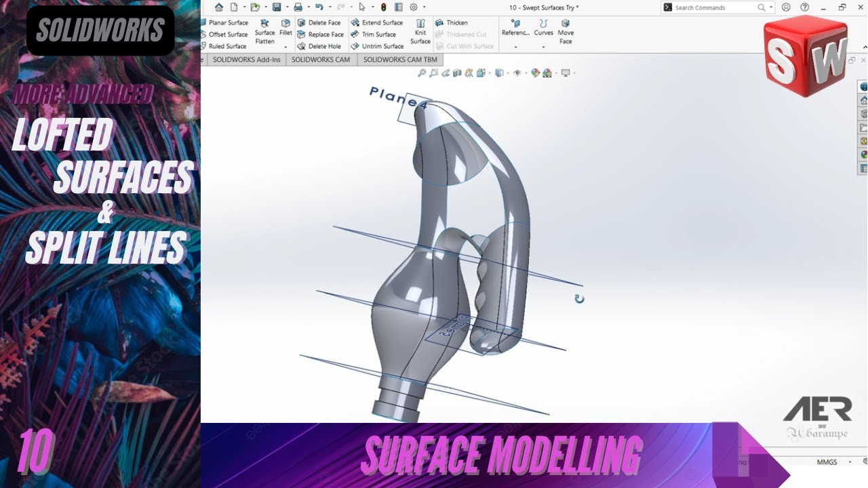Click Extend Surface command
Image resolution: width=868 pixels, height=488 pixels.
pos(376,22)
